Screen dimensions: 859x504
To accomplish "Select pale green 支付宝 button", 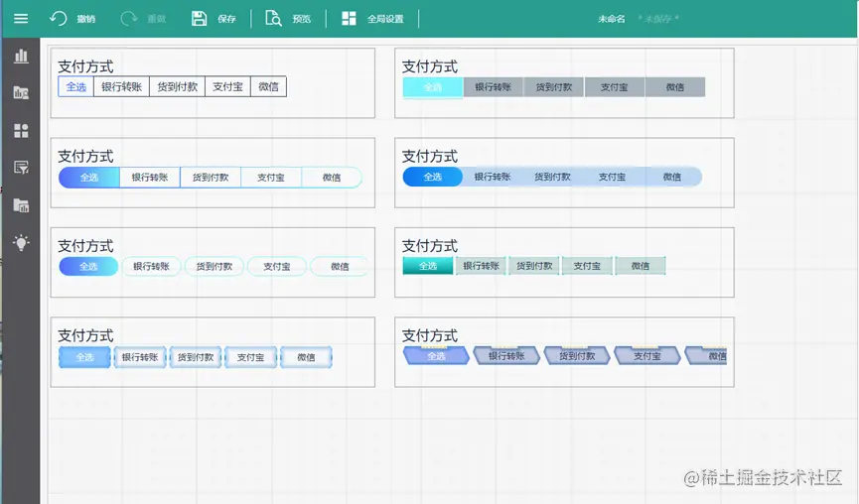I will click(x=587, y=266).
